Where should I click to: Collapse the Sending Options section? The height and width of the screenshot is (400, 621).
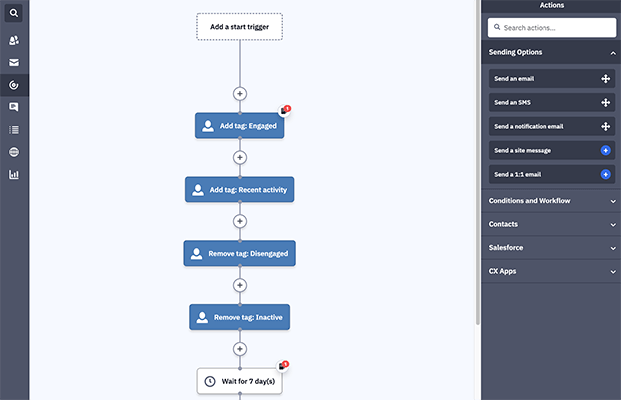[612, 52]
